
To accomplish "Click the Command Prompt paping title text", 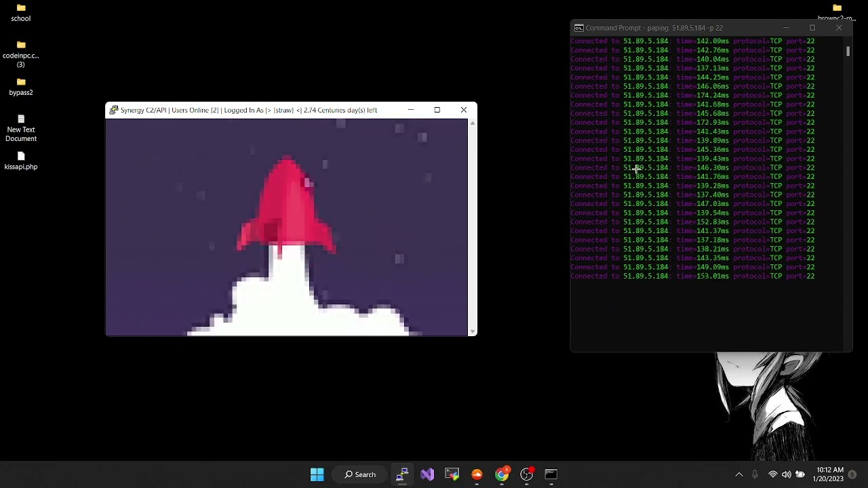I will [x=654, y=28].
